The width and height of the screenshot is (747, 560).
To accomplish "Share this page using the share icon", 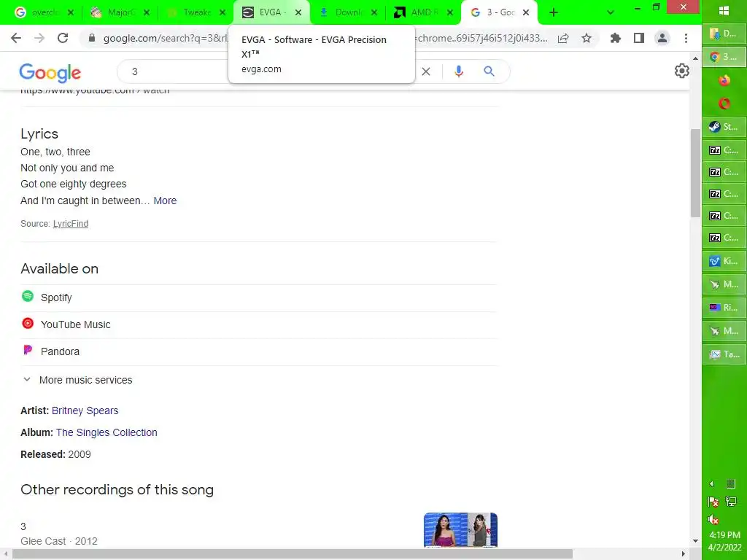I will pyautogui.click(x=563, y=38).
